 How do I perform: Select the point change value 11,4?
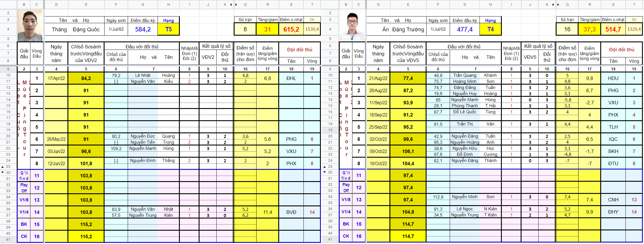268,212
